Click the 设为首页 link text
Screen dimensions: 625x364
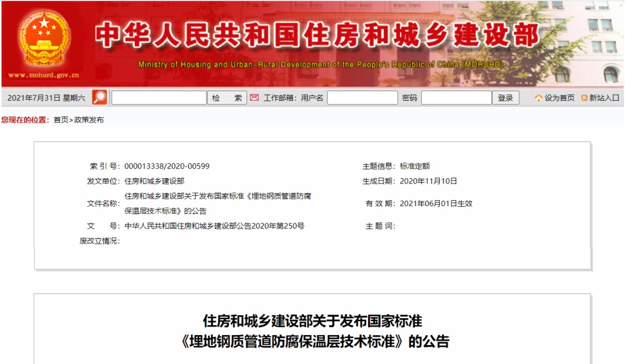[x=560, y=98]
